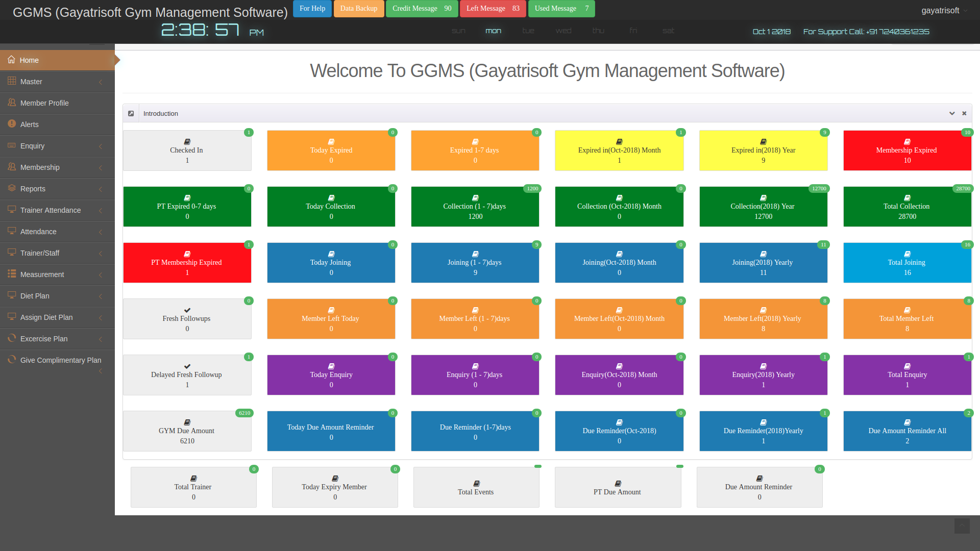
Task: Click the book icon on PT Due Amount tile
Action: point(618,484)
